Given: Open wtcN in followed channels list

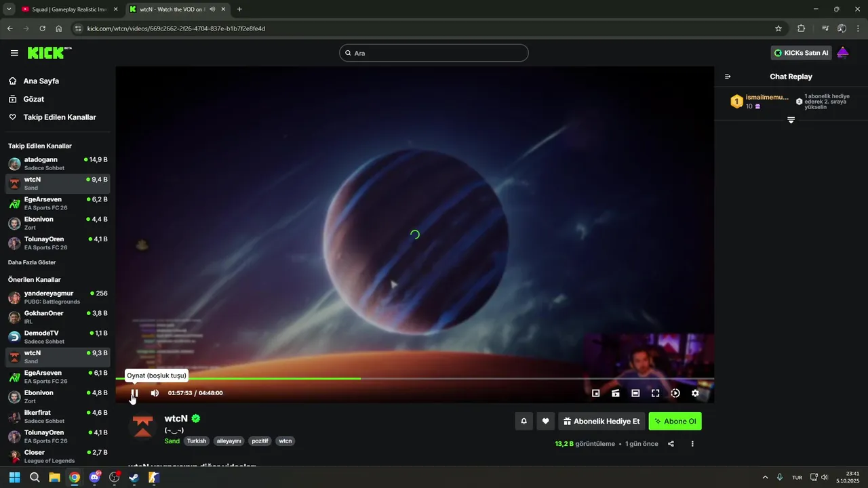Looking at the screenshot, I should [x=58, y=183].
